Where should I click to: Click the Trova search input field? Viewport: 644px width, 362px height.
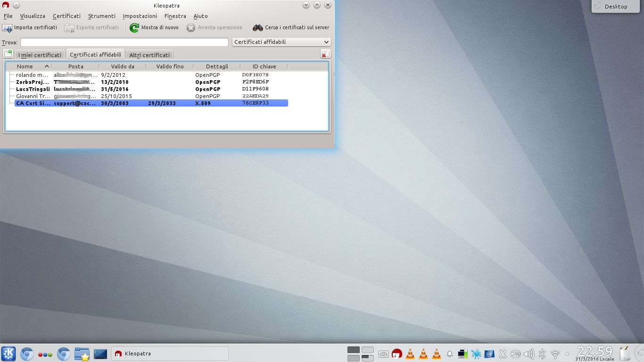pyautogui.click(x=124, y=42)
